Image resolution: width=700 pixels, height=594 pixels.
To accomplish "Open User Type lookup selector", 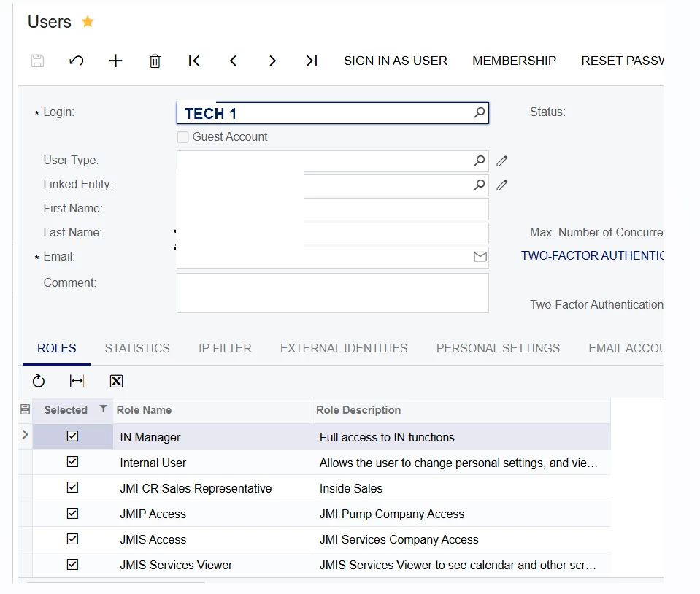I will [x=480, y=161].
